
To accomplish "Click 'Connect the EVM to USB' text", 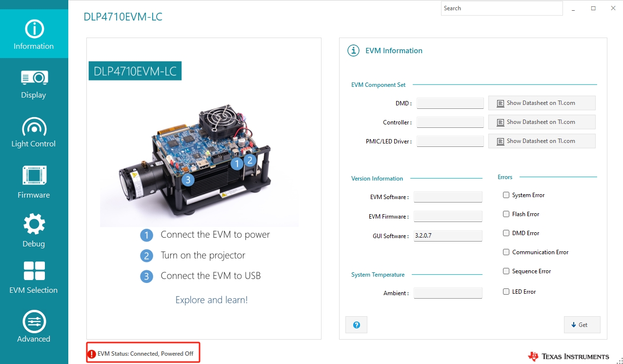I will pos(211,276).
